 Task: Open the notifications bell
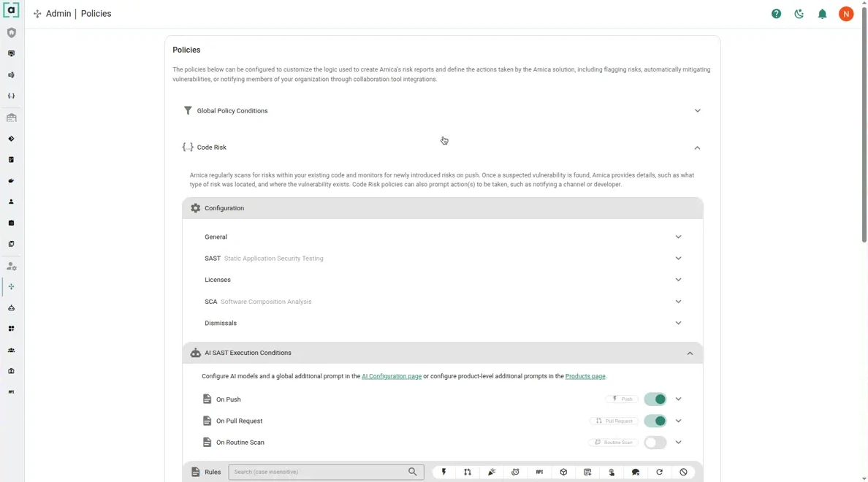click(x=822, y=14)
